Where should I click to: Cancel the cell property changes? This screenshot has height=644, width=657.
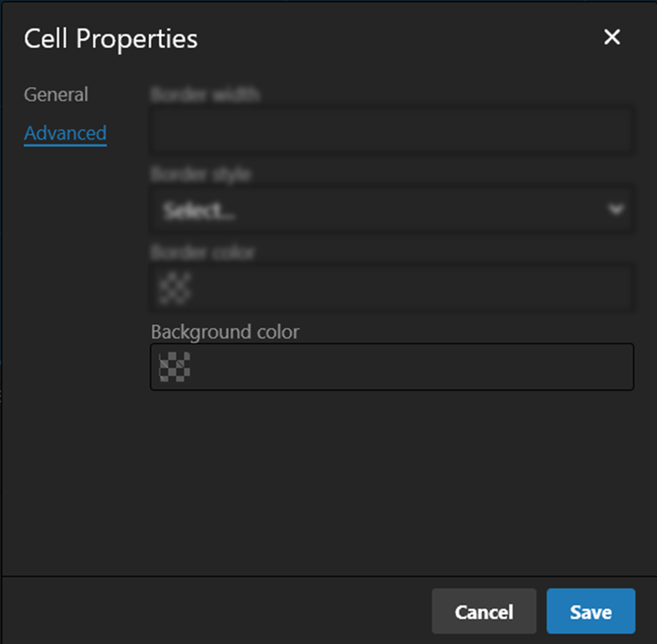(x=484, y=611)
